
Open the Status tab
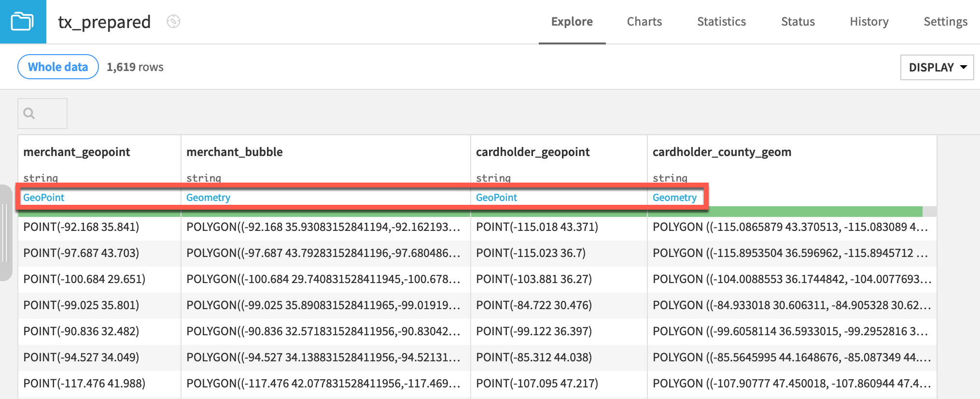tap(798, 22)
